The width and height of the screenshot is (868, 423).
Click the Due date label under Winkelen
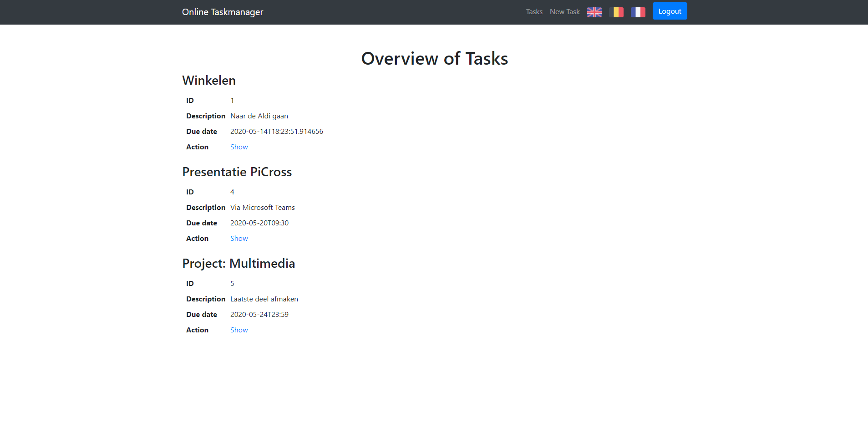202,132
